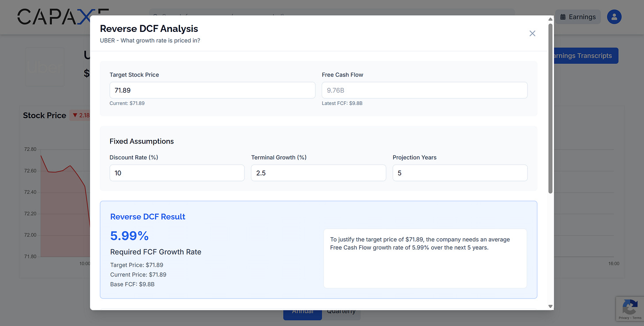Viewport: 644px width, 326px height.
Task: Click the Target Stock Price input field
Action: (x=212, y=90)
